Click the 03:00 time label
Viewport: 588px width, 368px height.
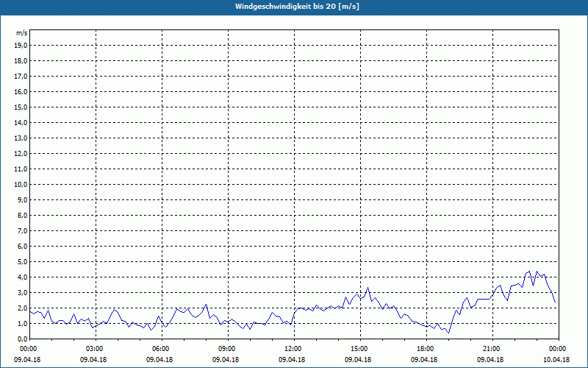pos(94,349)
